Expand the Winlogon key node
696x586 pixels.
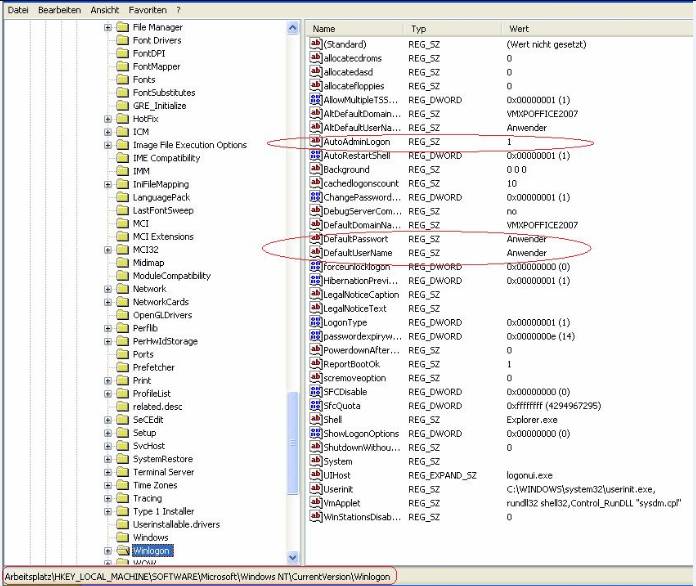coord(108,550)
